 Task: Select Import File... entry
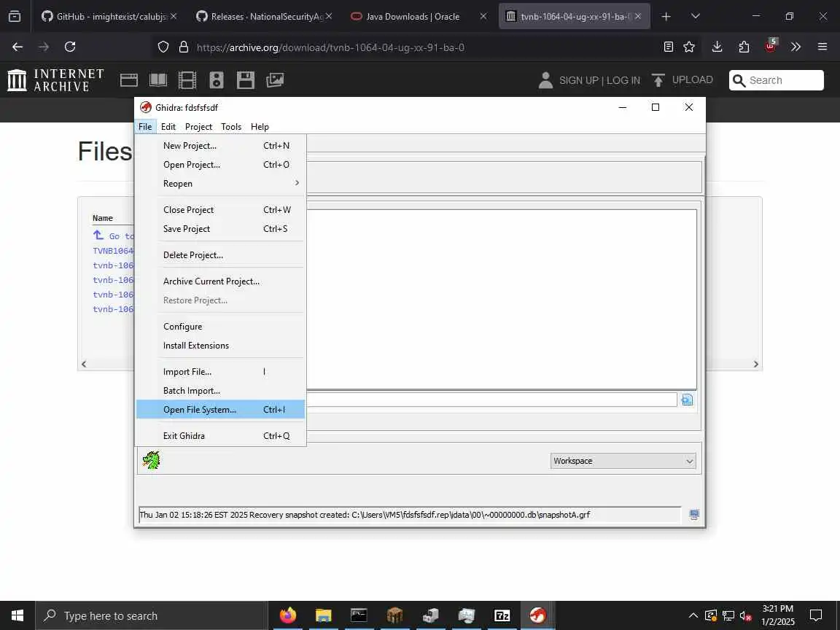220,372
